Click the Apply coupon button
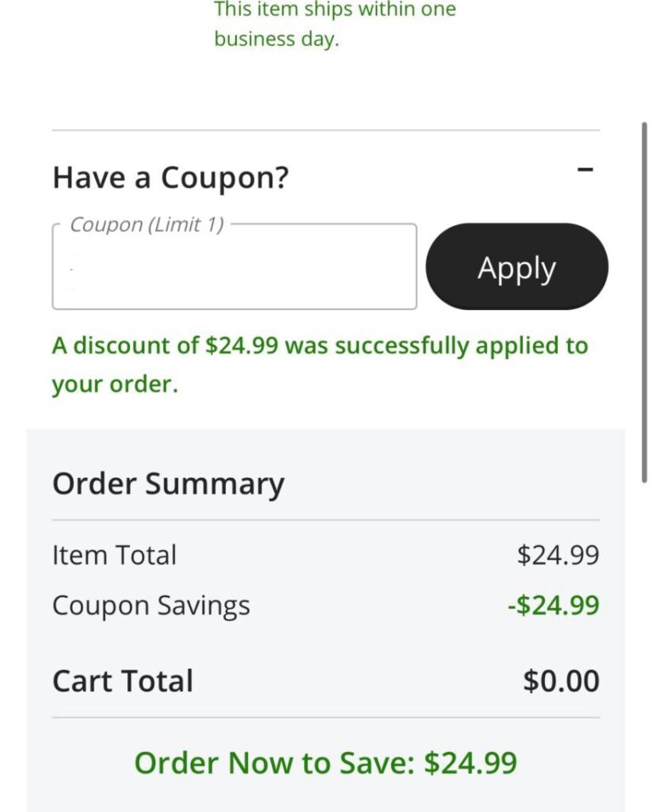652x812 pixels. [x=514, y=267]
